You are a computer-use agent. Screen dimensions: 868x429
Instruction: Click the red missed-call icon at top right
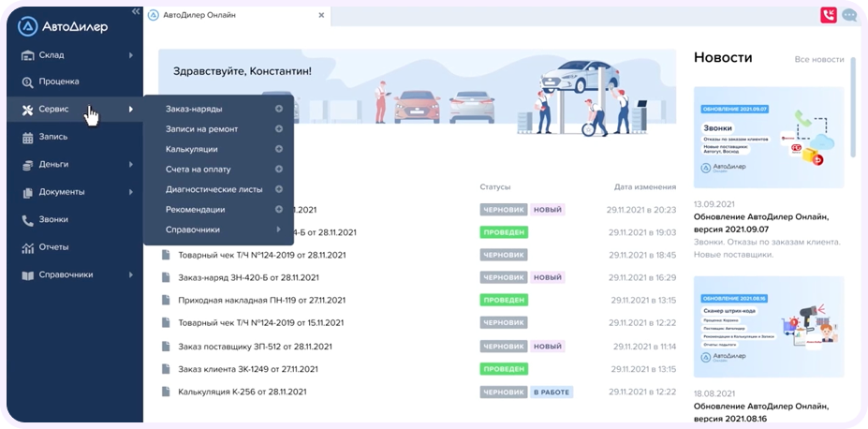pos(828,15)
